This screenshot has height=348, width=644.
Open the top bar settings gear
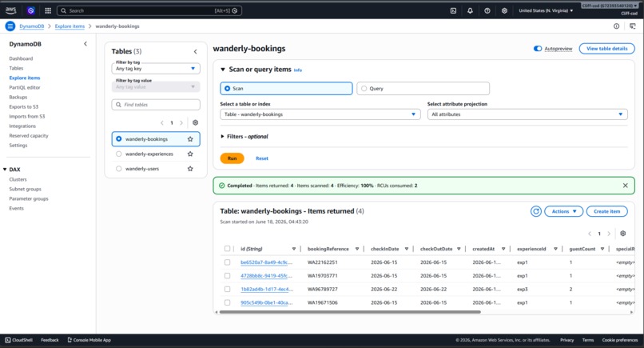pos(504,10)
